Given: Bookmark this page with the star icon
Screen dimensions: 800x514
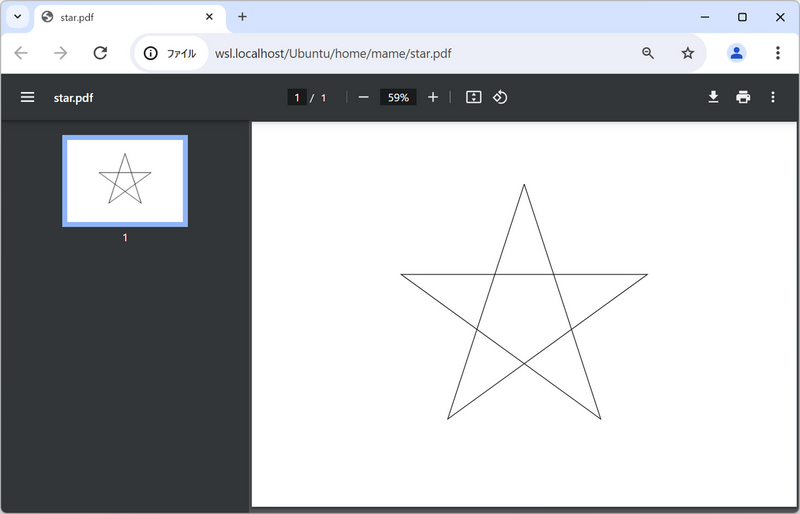Looking at the screenshot, I should (x=688, y=53).
